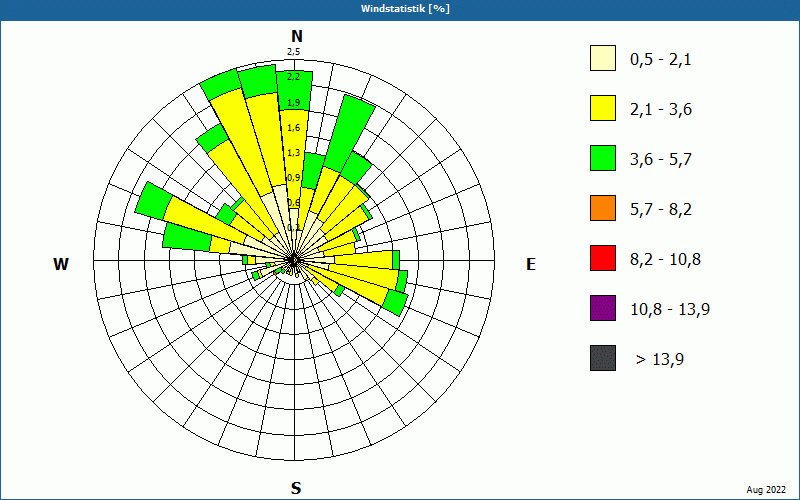Click the yellow 2,1 - 3,6 legend swatch
The width and height of the screenshot is (800, 500).
point(603,108)
